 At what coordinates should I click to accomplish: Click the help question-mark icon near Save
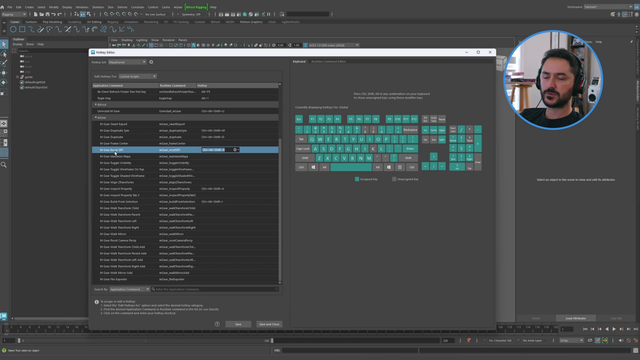point(217,324)
